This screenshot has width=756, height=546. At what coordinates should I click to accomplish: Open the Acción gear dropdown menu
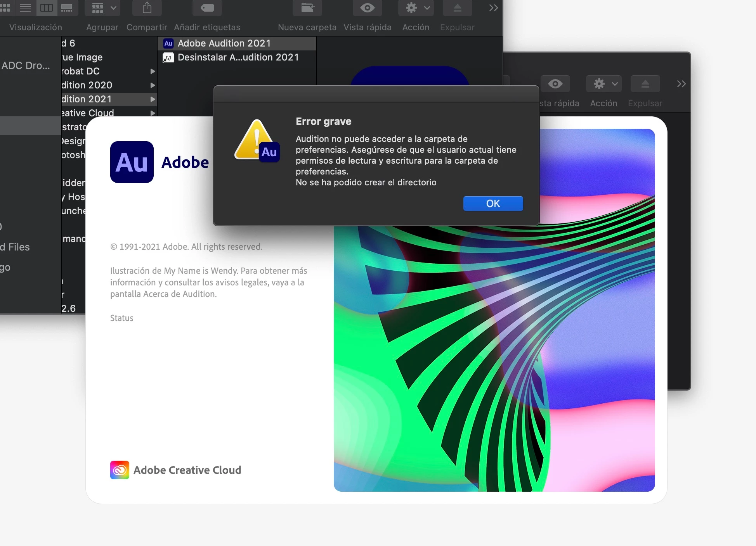point(416,8)
